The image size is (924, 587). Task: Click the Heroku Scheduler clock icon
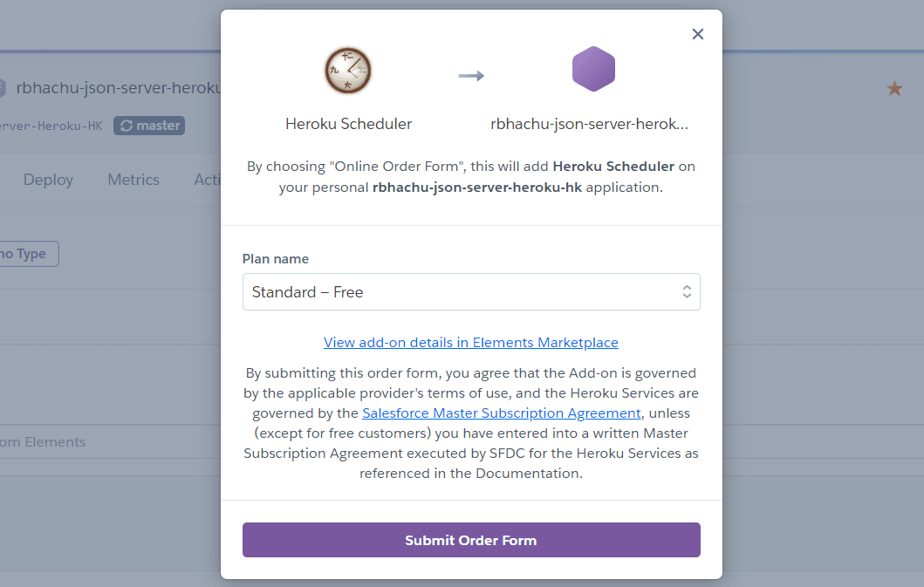pyautogui.click(x=348, y=71)
